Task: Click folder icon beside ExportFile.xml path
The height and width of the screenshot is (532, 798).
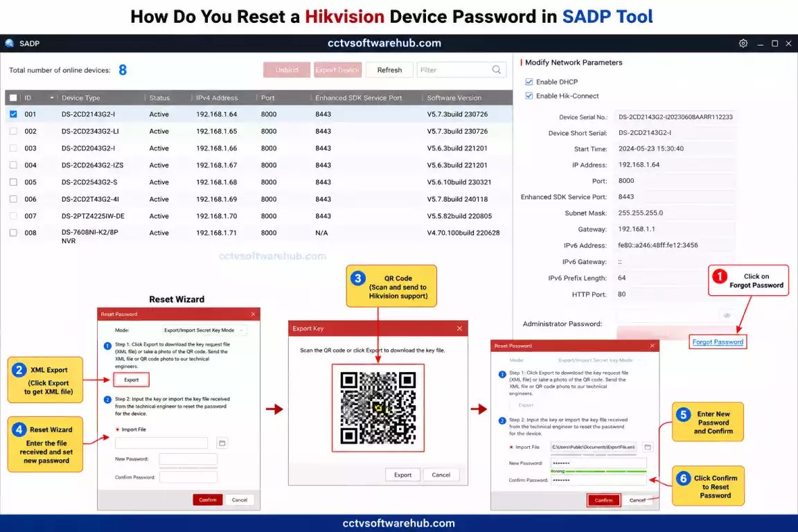Action: [648, 447]
